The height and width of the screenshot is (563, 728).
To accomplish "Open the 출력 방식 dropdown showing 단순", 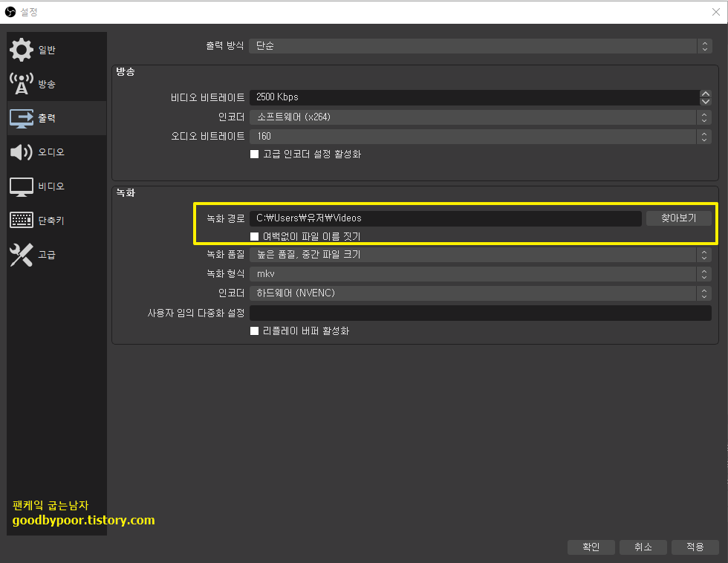I will pos(480,46).
